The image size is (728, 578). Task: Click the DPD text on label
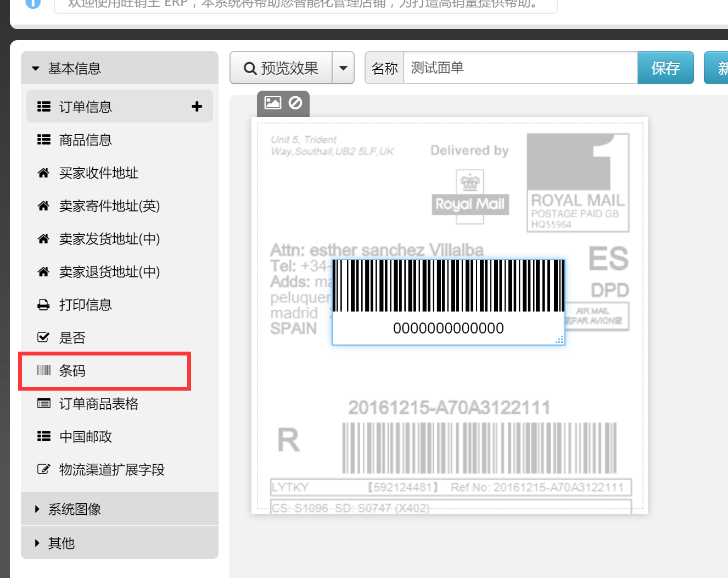(x=610, y=290)
